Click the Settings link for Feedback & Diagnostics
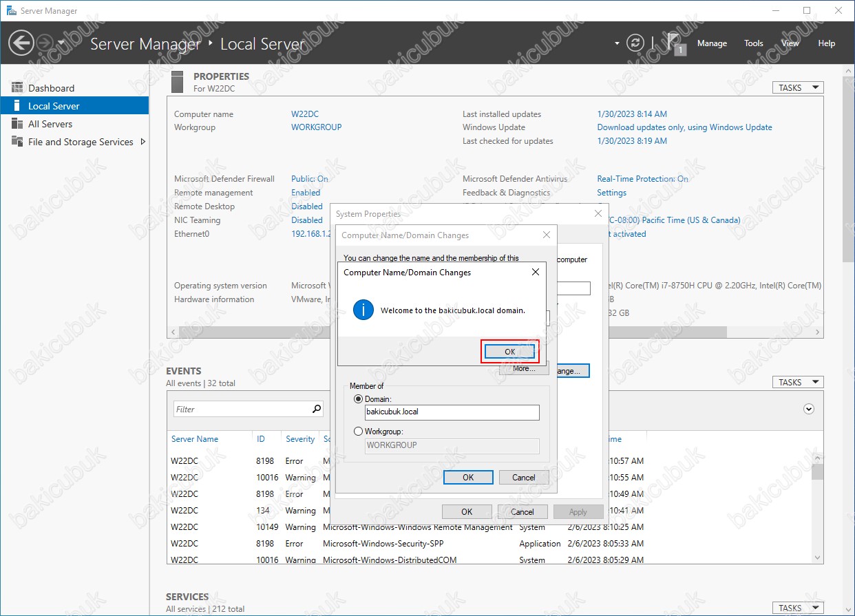 (612, 193)
